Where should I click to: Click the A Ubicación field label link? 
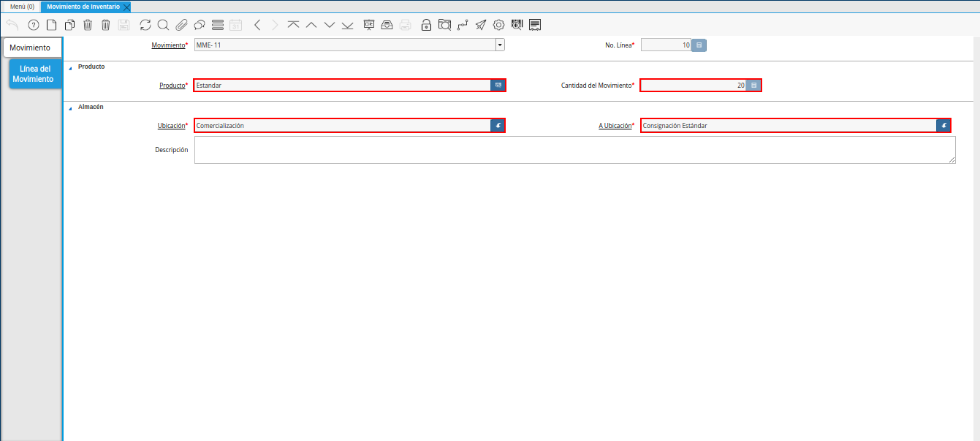(x=615, y=126)
